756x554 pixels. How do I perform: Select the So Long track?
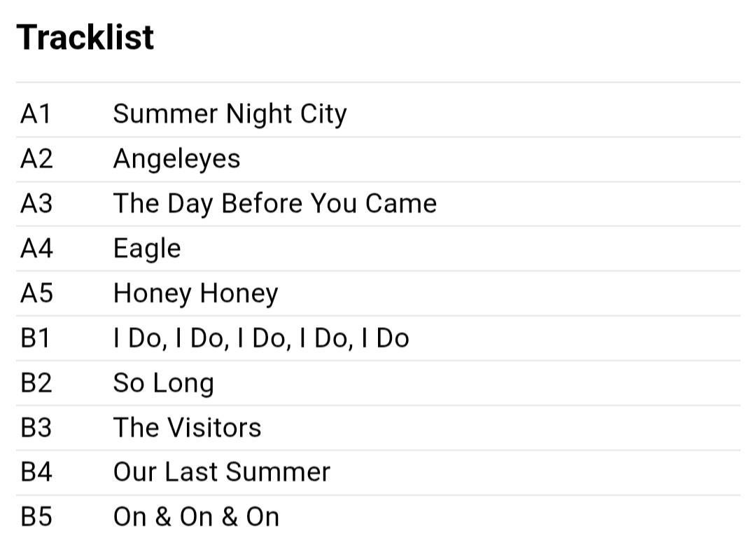(163, 383)
